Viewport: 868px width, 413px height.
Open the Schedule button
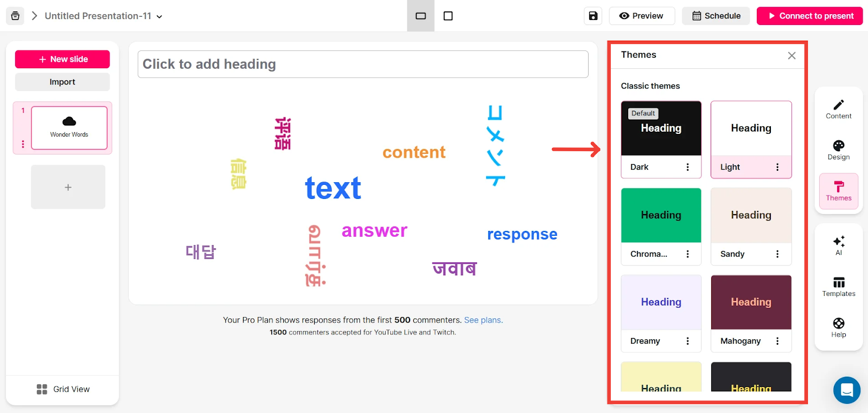coord(716,16)
